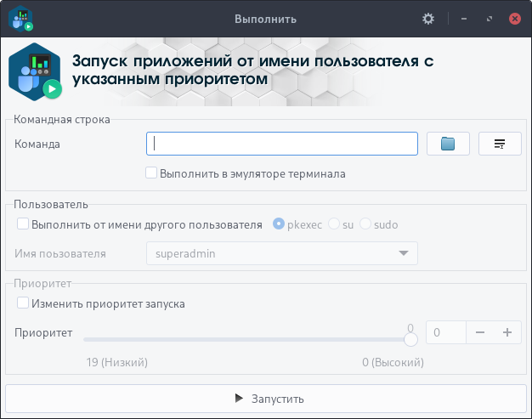
Task: Focus the Команда text input field
Action: (281, 144)
